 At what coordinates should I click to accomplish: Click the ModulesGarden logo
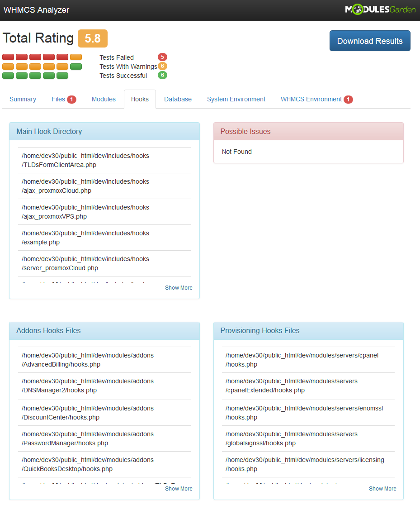(x=380, y=10)
